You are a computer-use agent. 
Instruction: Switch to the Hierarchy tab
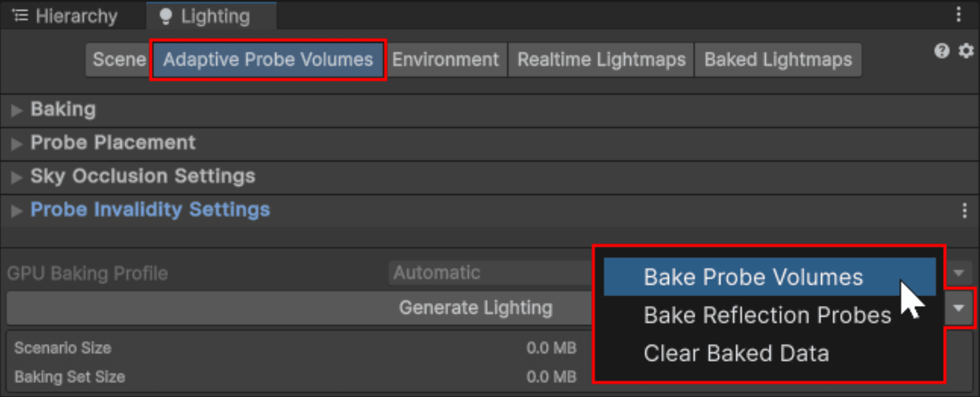[x=77, y=16]
